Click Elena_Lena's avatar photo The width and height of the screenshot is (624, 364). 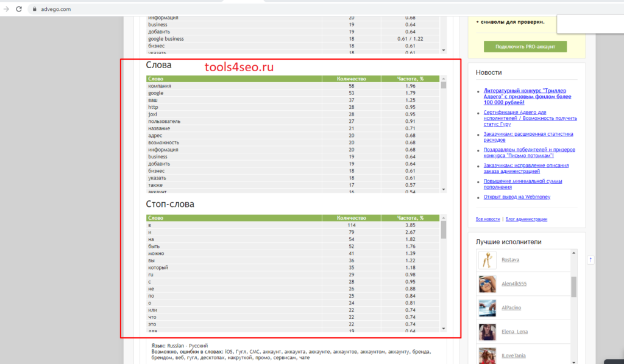pyautogui.click(x=487, y=332)
